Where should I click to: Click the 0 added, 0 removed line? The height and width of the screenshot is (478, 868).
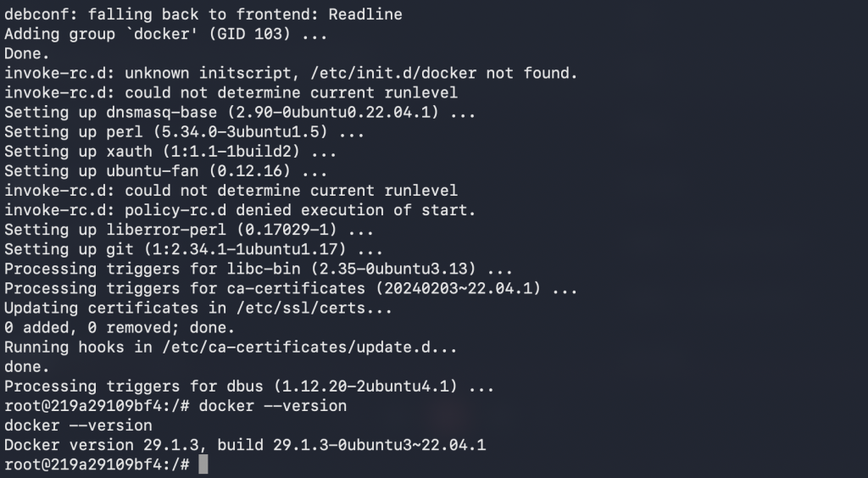[x=120, y=328]
